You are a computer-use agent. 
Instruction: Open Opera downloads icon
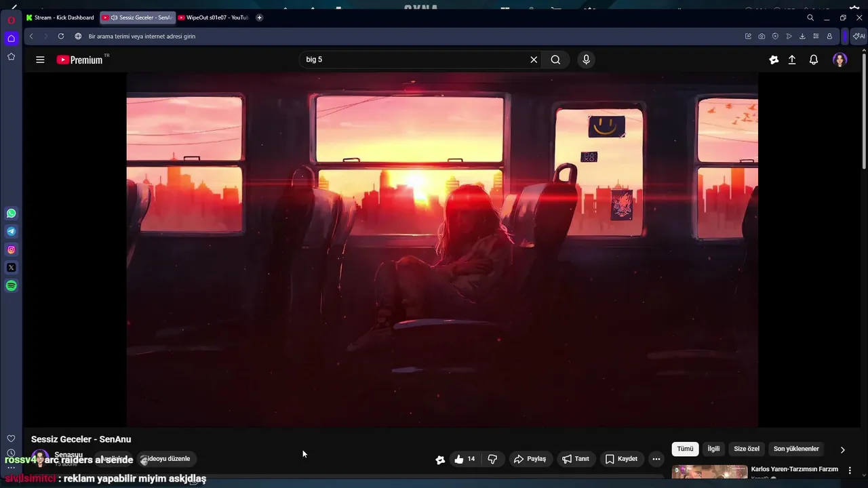[802, 36]
